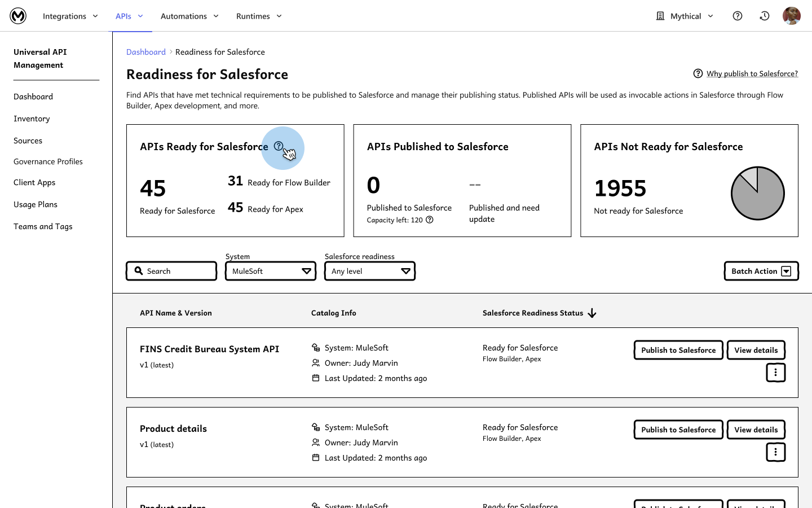Publish FINS Credit Bureau System API to Salesforce
Viewport: 812px width, 508px height.
(x=678, y=350)
